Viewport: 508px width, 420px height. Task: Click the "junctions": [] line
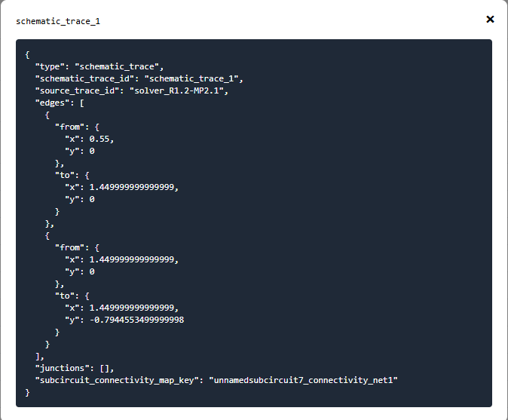[75, 368]
